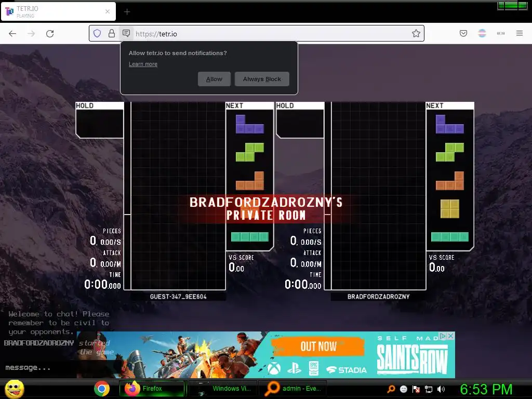
Task: Click the padlock site security icon
Action: pos(112,33)
